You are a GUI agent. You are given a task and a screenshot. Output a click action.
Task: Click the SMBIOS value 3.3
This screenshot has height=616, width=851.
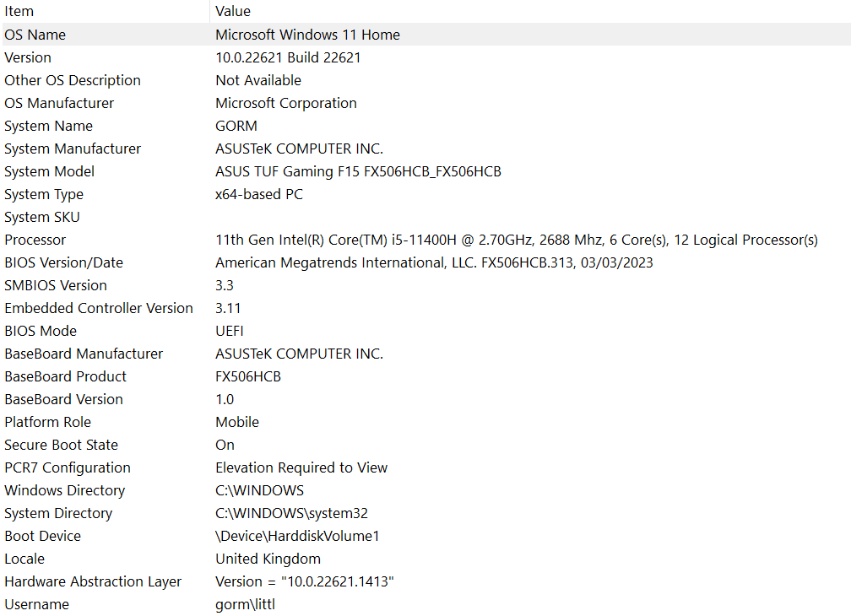pos(225,285)
